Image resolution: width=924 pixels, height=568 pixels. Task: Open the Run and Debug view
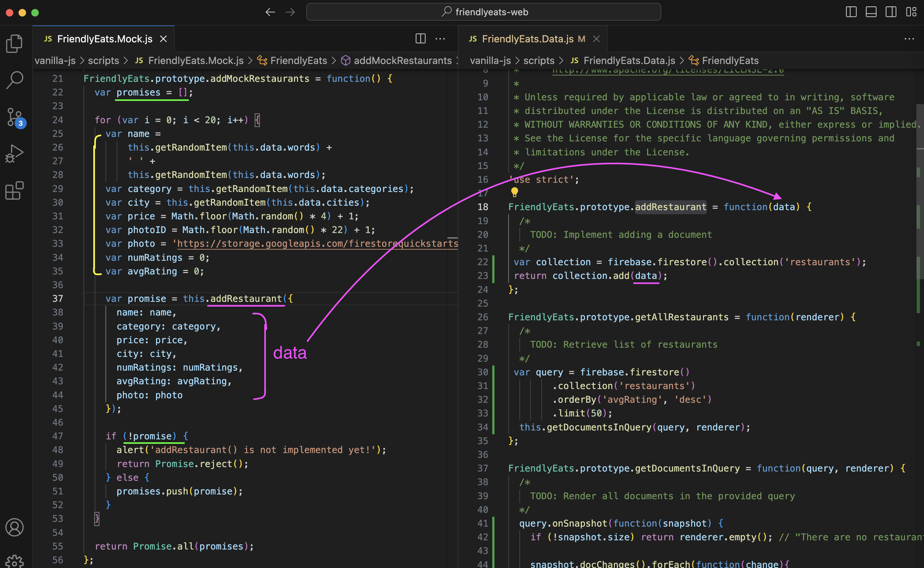tap(14, 154)
